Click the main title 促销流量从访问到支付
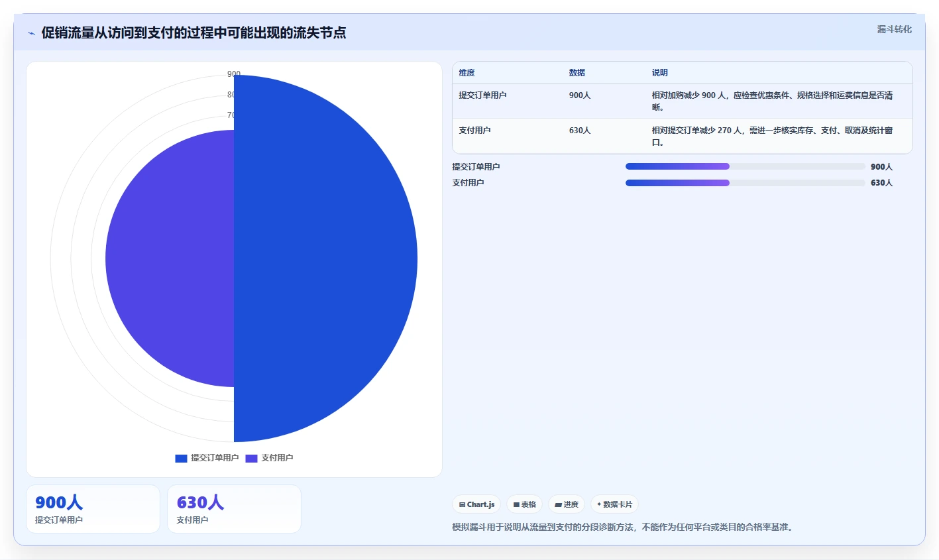 (193, 32)
